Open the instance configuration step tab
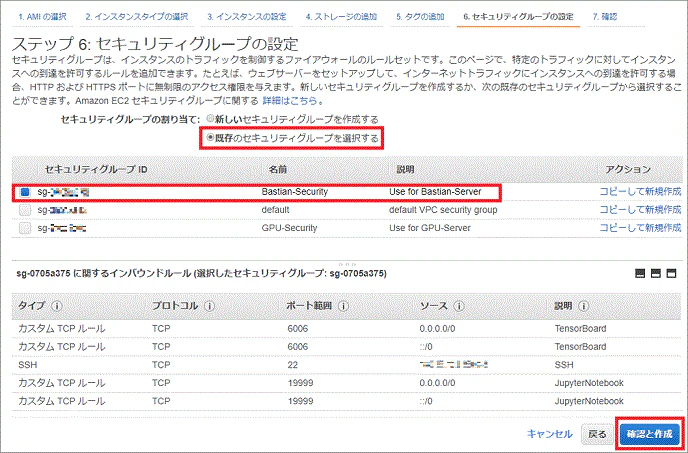Viewport: 688px width, 453px height. click(247, 17)
